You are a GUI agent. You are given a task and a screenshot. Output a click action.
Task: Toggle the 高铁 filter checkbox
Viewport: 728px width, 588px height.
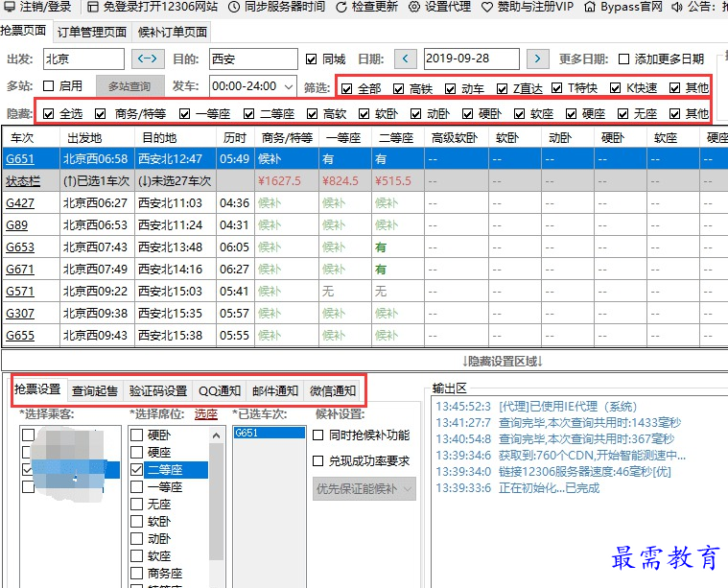pos(398,88)
